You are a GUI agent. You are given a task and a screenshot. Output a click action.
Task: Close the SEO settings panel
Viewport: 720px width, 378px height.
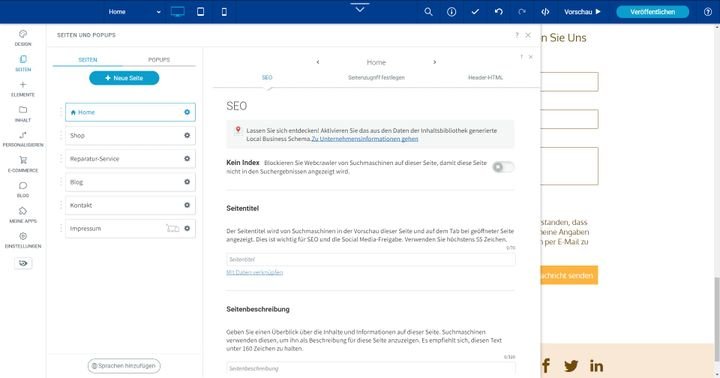(531, 57)
